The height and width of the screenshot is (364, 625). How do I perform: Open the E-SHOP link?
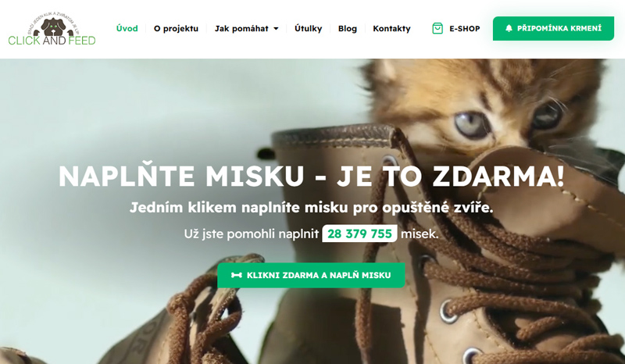point(456,28)
